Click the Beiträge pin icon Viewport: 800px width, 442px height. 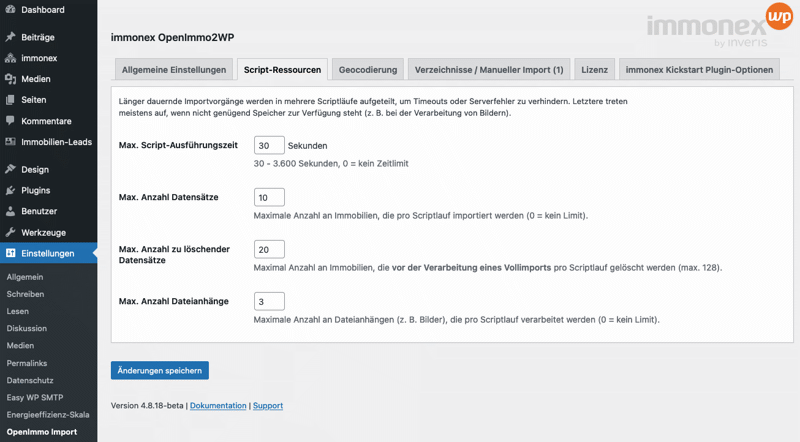(10, 37)
